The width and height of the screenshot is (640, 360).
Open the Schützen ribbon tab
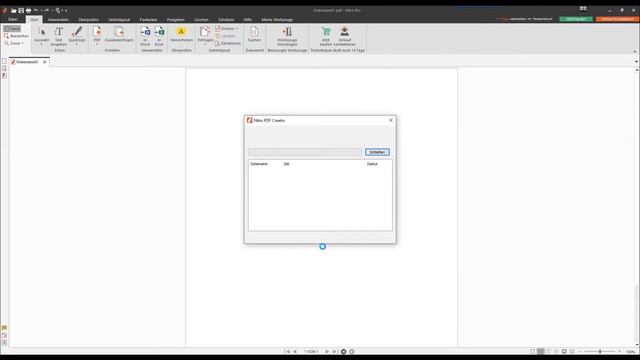point(226,20)
